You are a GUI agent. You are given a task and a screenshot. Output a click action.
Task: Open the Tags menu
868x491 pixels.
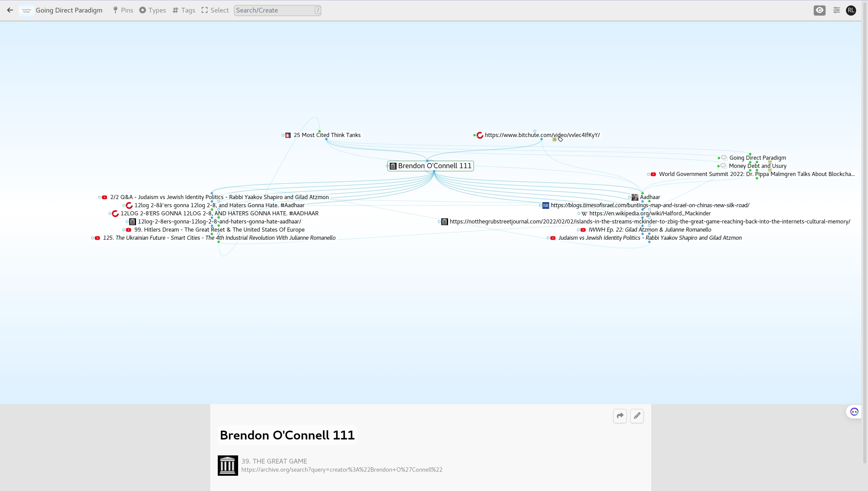tap(184, 10)
